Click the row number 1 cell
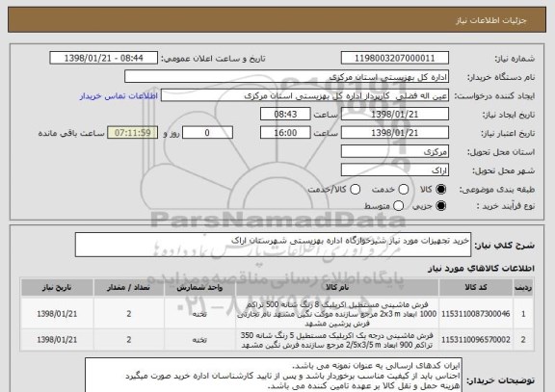The width and height of the screenshot is (555, 392). (x=523, y=314)
